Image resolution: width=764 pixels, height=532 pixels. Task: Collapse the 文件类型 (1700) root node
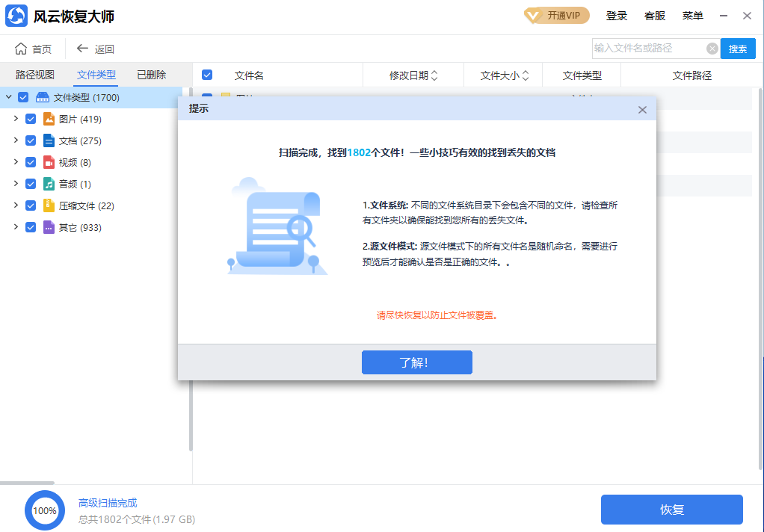8,97
